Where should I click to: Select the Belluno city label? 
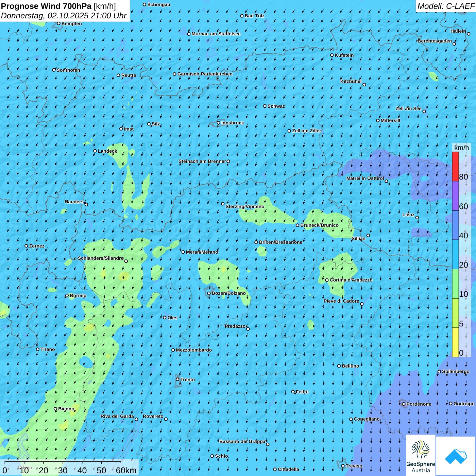[x=350, y=366]
